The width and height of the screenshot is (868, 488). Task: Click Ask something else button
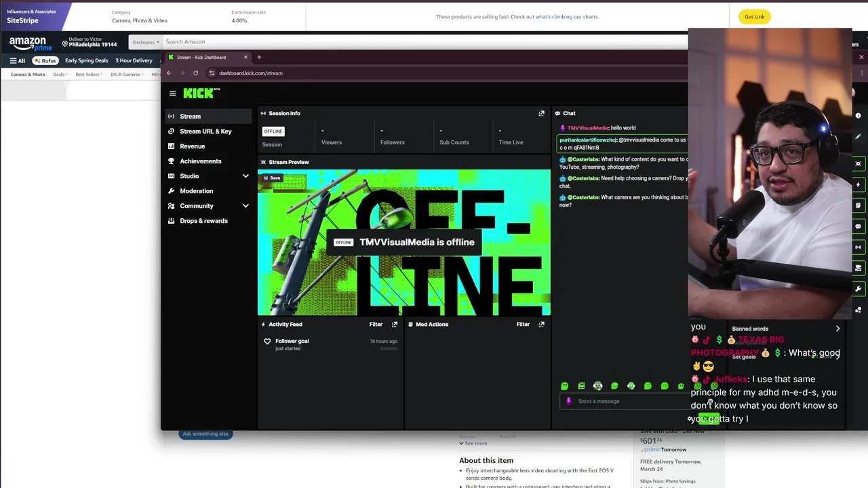point(205,434)
